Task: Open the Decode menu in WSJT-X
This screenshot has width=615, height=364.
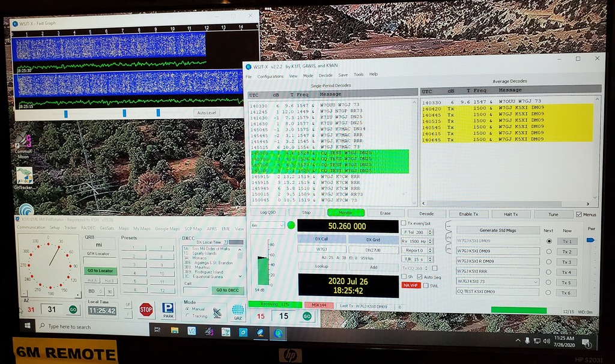Action: click(325, 75)
